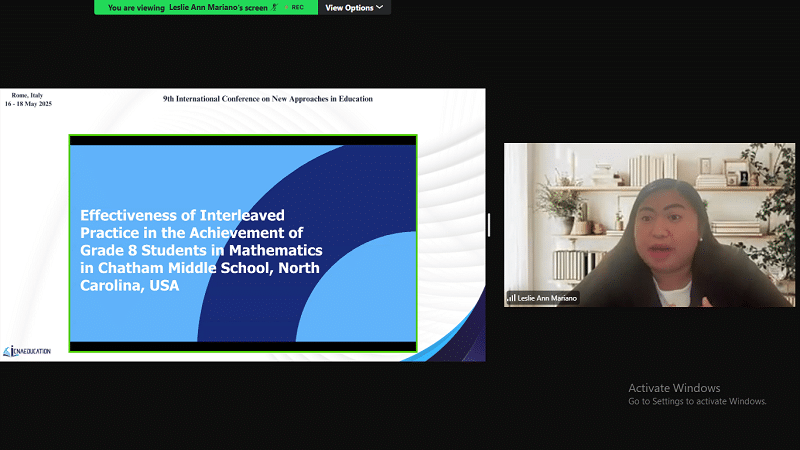Click the slide title about Interleaved Practice
Viewport: 800px width, 450px height.
[200, 249]
